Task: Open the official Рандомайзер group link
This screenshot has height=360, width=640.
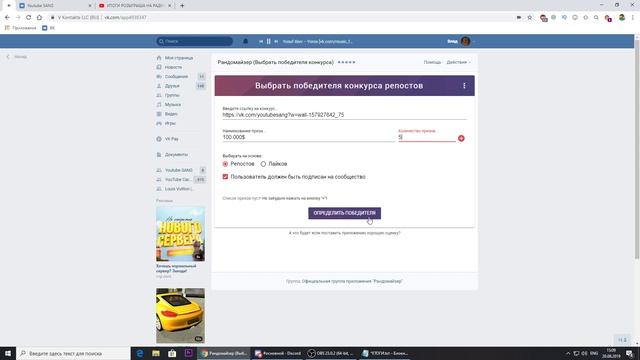Action: 352,281
